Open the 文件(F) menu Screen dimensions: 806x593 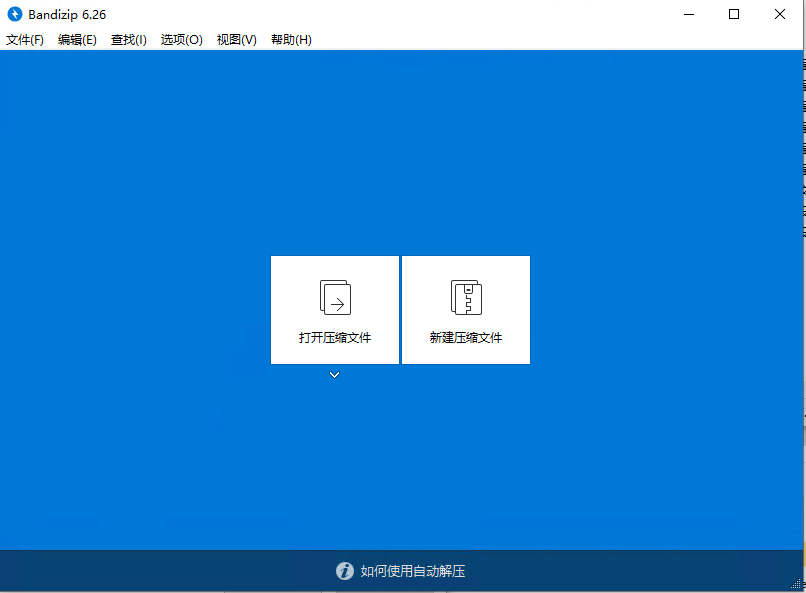25,40
